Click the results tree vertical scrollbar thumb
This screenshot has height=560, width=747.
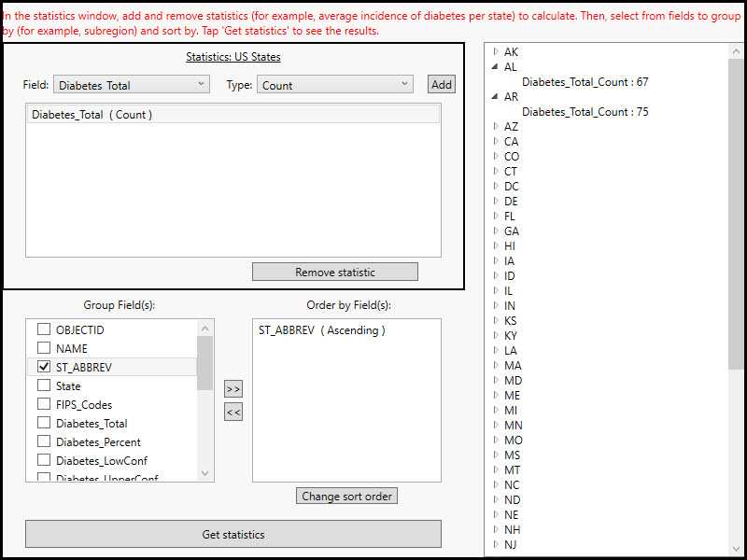pos(736,214)
